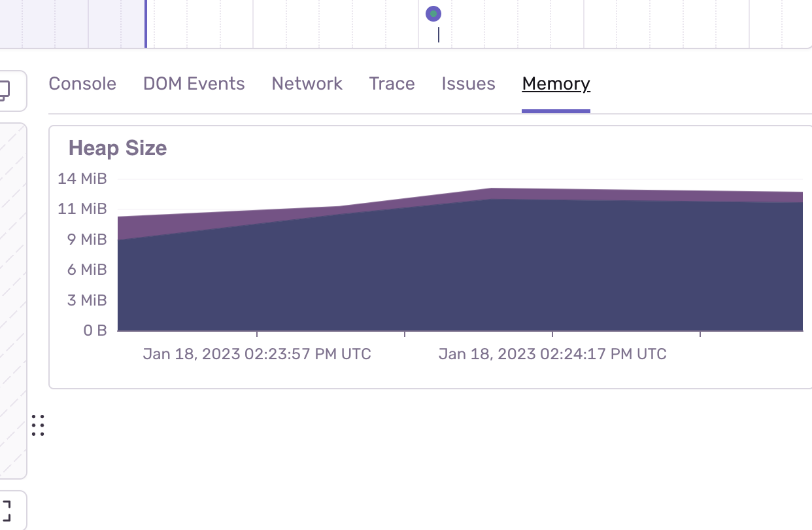
Task: Click the 0 B y-axis label
Action: [x=95, y=330]
